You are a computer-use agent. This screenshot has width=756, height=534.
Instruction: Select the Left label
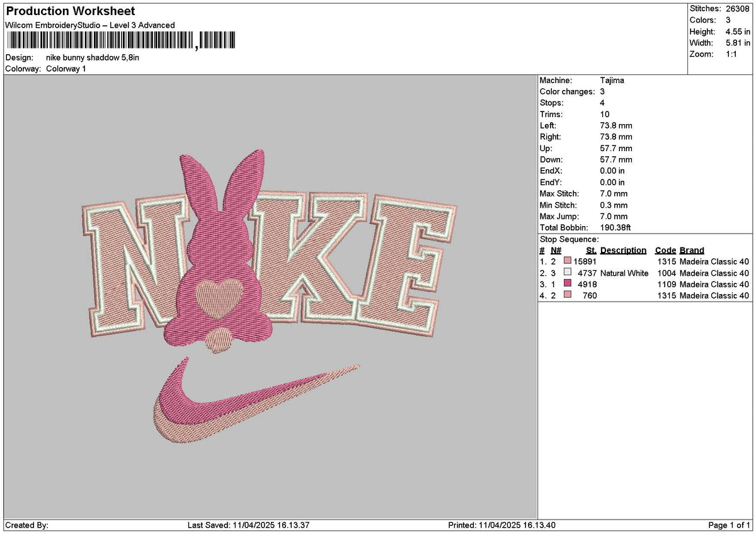(x=548, y=126)
